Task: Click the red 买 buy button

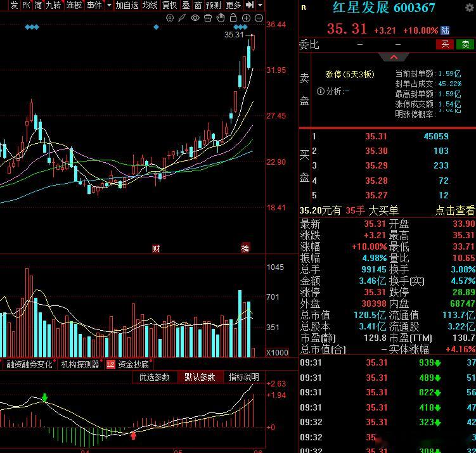Action: [x=445, y=44]
